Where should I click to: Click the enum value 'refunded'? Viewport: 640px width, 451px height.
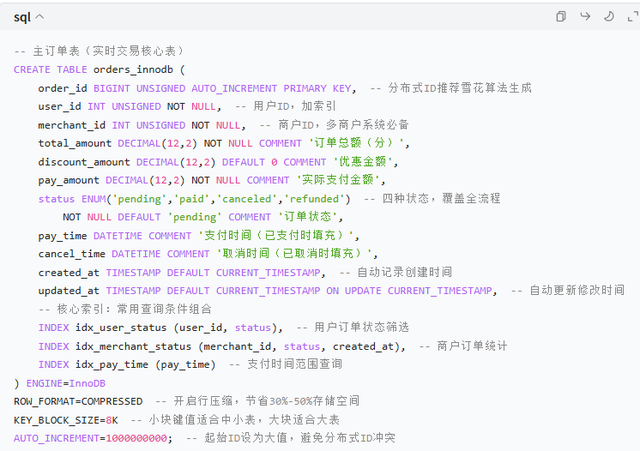click(314, 199)
